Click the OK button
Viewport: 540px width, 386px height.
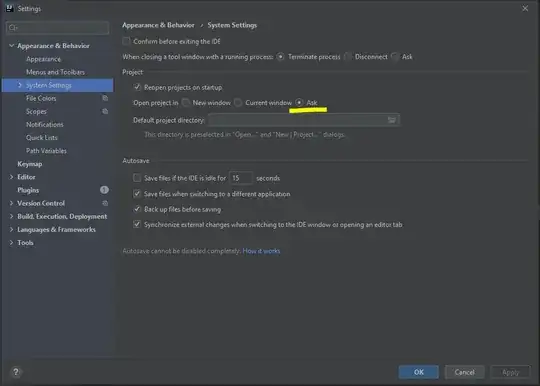tap(418, 372)
